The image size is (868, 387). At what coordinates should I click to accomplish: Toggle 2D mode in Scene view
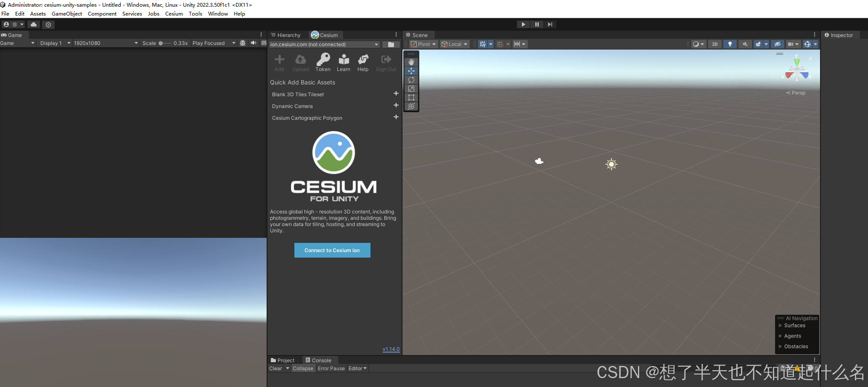(x=715, y=44)
